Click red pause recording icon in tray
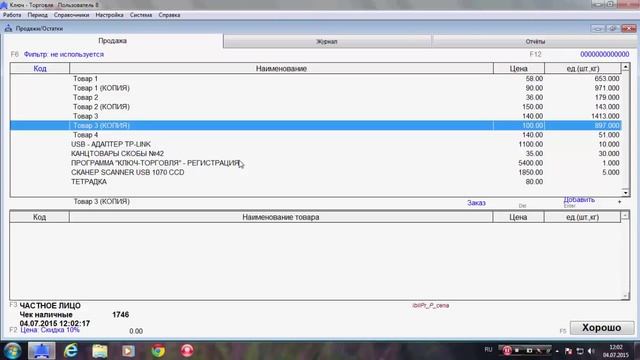The image size is (640, 360). pos(507,350)
